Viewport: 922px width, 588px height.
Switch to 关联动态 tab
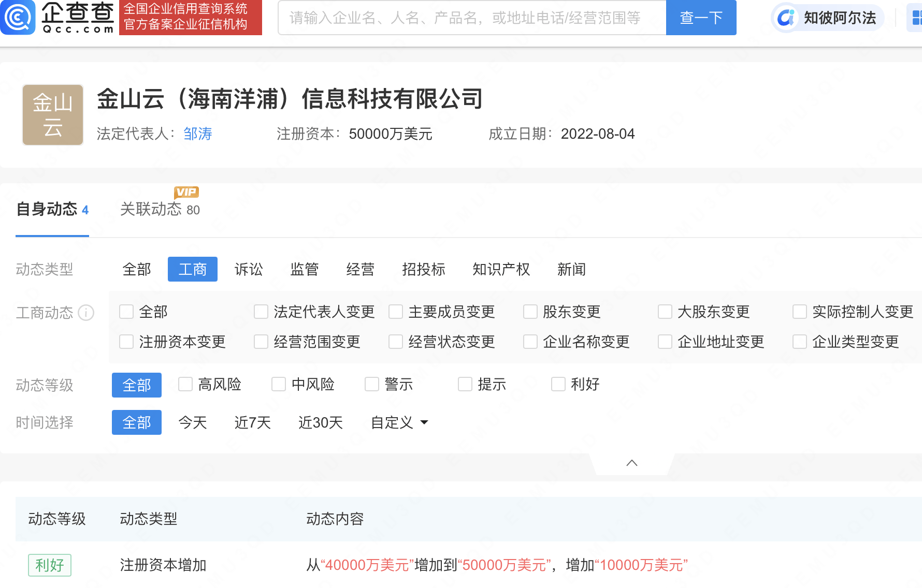point(160,209)
